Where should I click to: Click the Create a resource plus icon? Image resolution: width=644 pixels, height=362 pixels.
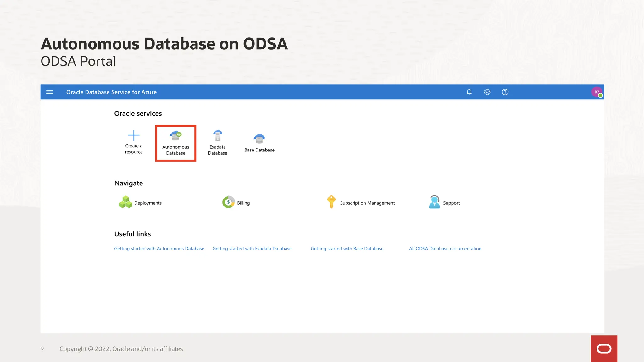coord(134,135)
